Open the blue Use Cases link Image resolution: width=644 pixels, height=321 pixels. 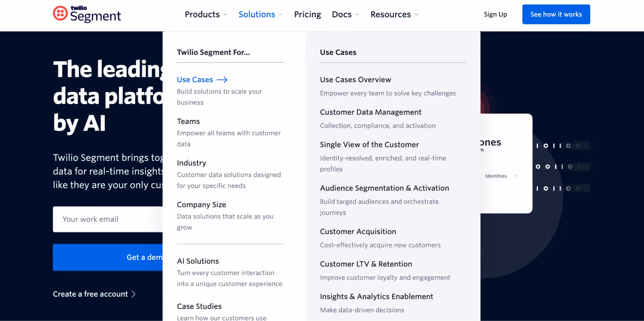pos(195,80)
